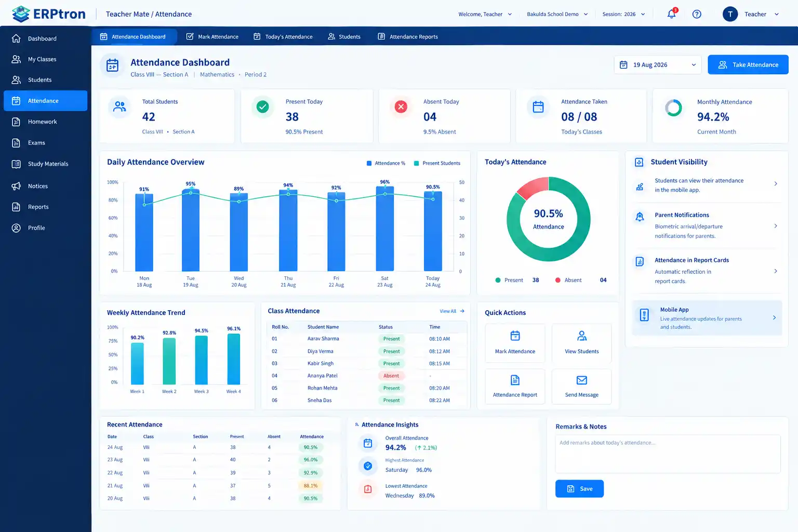Open the 19 Aug 2026 date dropdown
The image size is (798, 532).
pyautogui.click(x=658, y=65)
